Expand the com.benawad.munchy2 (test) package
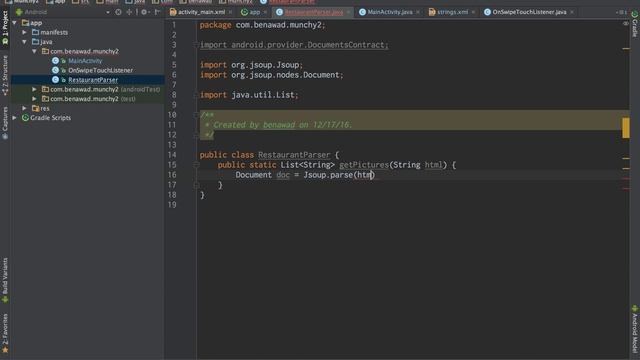640x360 pixels. tap(35, 99)
